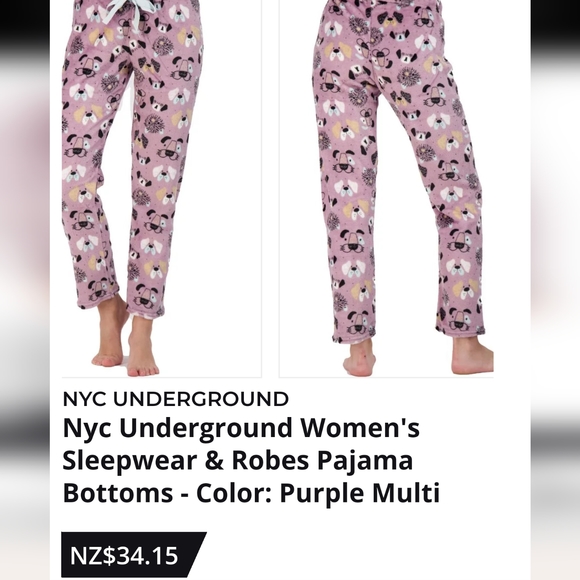Open the back view pajama photo
The image size is (580, 580).
click(386, 189)
